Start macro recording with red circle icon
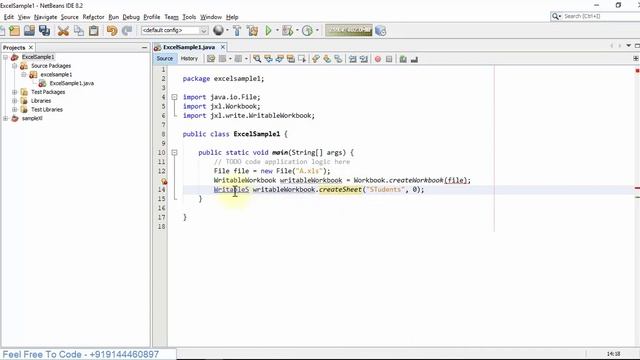Image resolution: width=640 pixels, height=360 pixels. pos(378,59)
